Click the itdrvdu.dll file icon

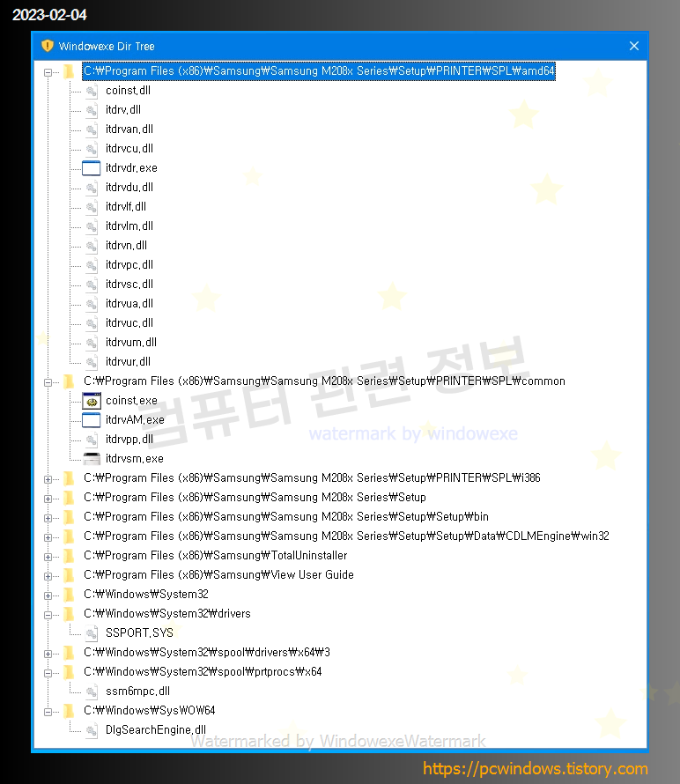pyautogui.click(x=91, y=188)
